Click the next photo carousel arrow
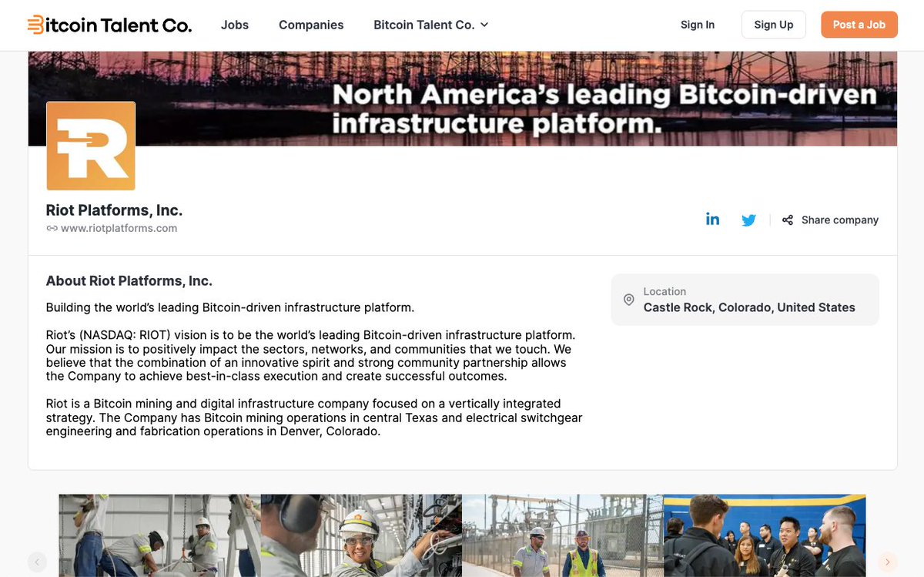The width and height of the screenshot is (924, 577). pyautogui.click(x=888, y=562)
